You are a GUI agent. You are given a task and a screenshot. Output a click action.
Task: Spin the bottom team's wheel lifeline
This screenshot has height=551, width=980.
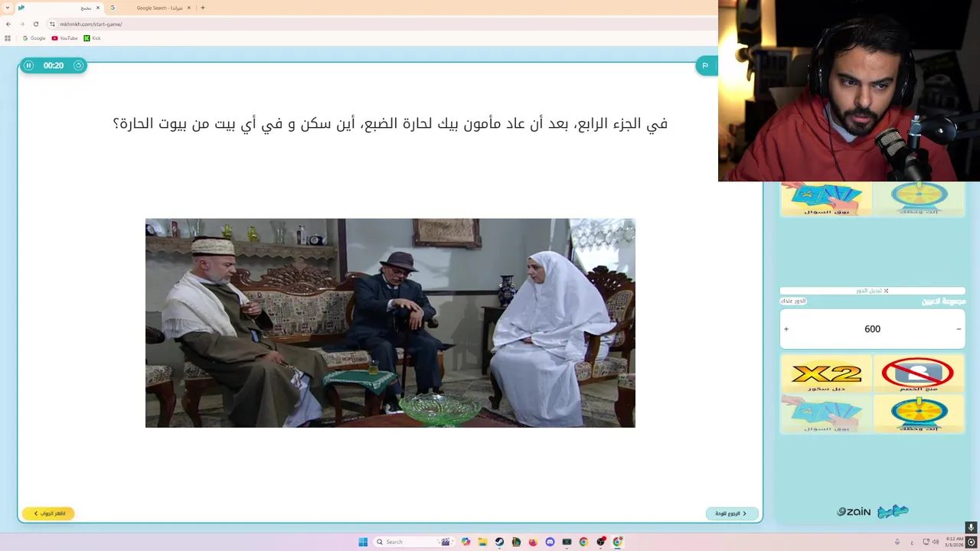pos(919,414)
